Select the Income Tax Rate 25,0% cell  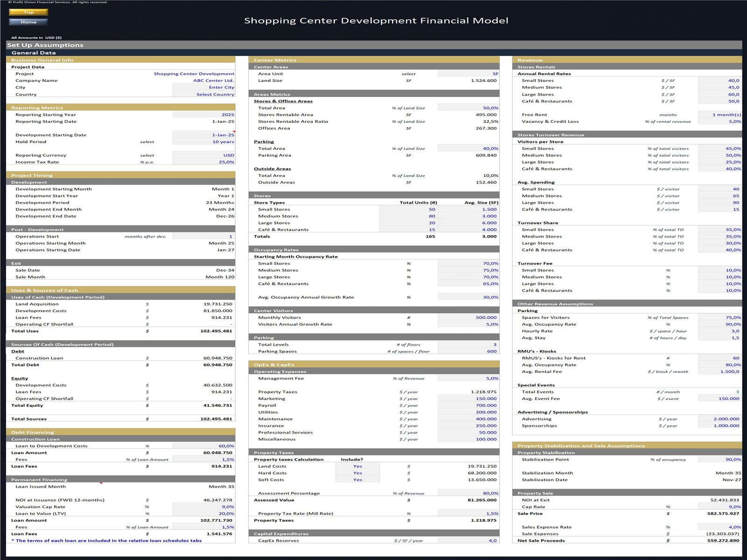coord(204,162)
